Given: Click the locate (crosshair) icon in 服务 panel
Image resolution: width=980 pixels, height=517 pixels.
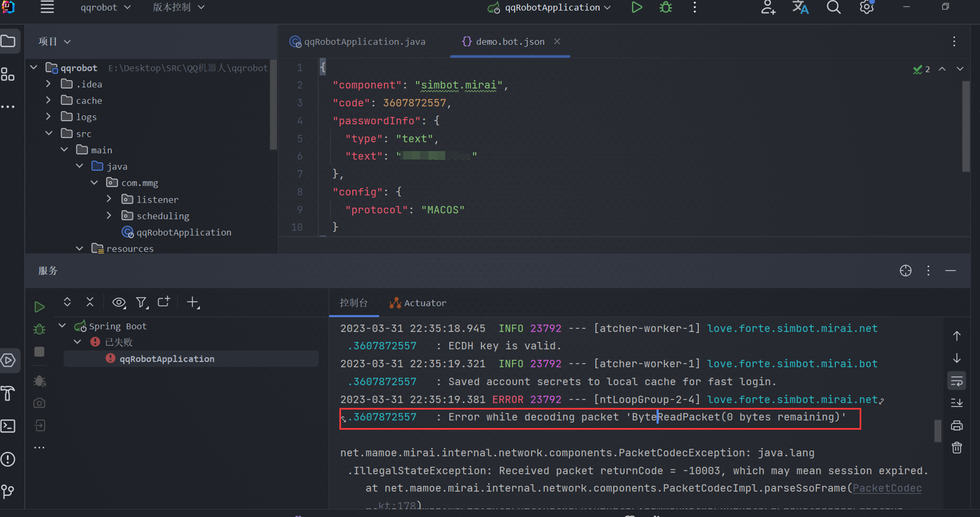Looking at the screenshot, I should point(906,271).
